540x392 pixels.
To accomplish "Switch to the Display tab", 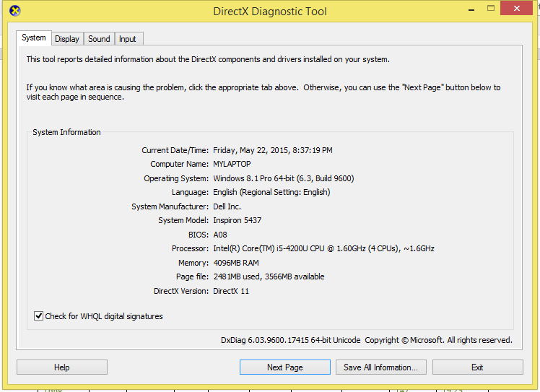I will (66, 39).
